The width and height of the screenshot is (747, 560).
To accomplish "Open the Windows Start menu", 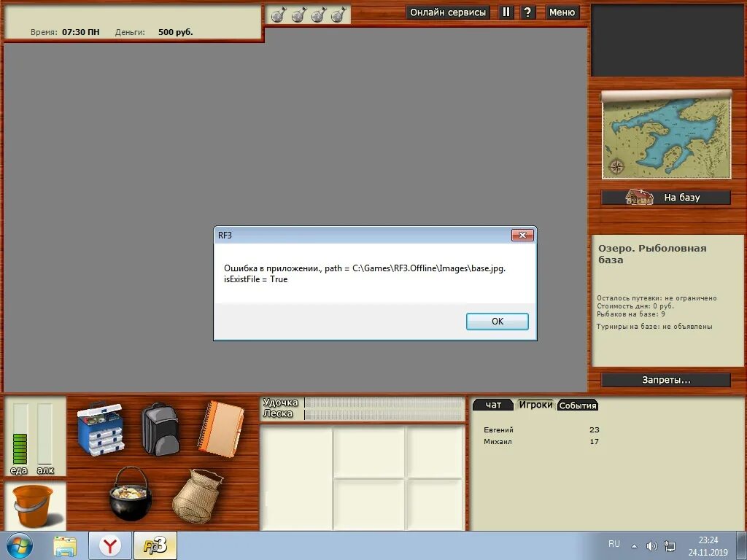I will tap(20, 545).
